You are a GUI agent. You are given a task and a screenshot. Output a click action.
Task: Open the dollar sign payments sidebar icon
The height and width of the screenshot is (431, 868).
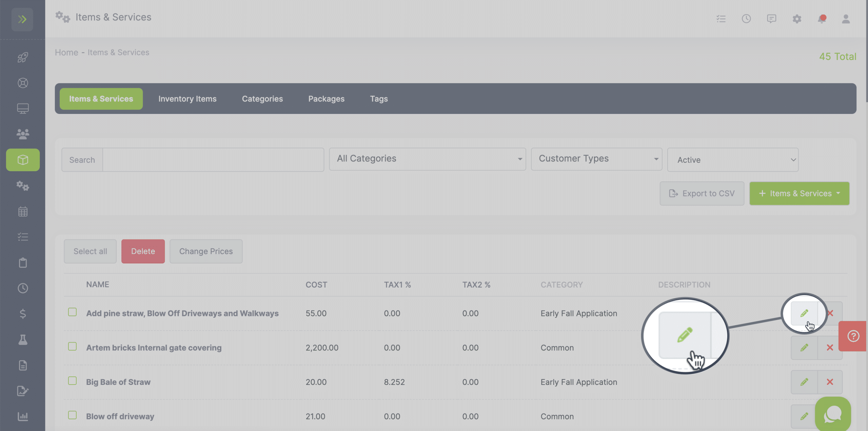(23, 314)
